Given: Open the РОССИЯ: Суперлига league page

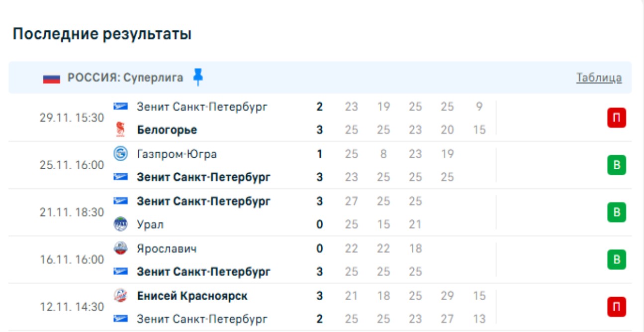Looking at the screenshot, I should click(x=125, y=78).
